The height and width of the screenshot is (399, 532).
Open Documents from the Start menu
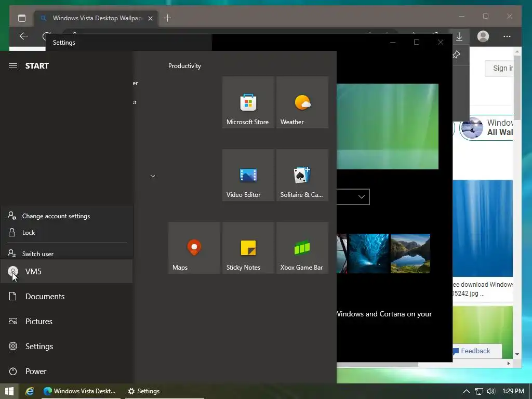coord(66,297)
